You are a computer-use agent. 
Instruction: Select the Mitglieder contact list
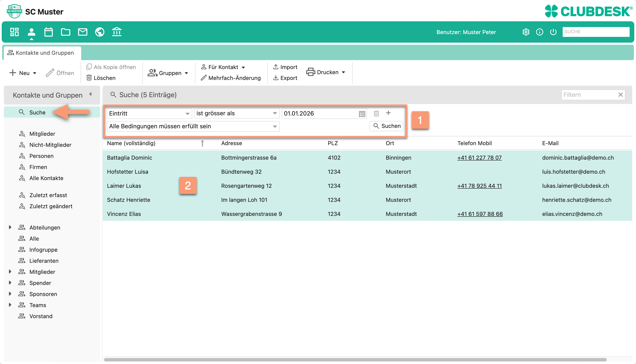pyautogui.click(x=42, y=134)
